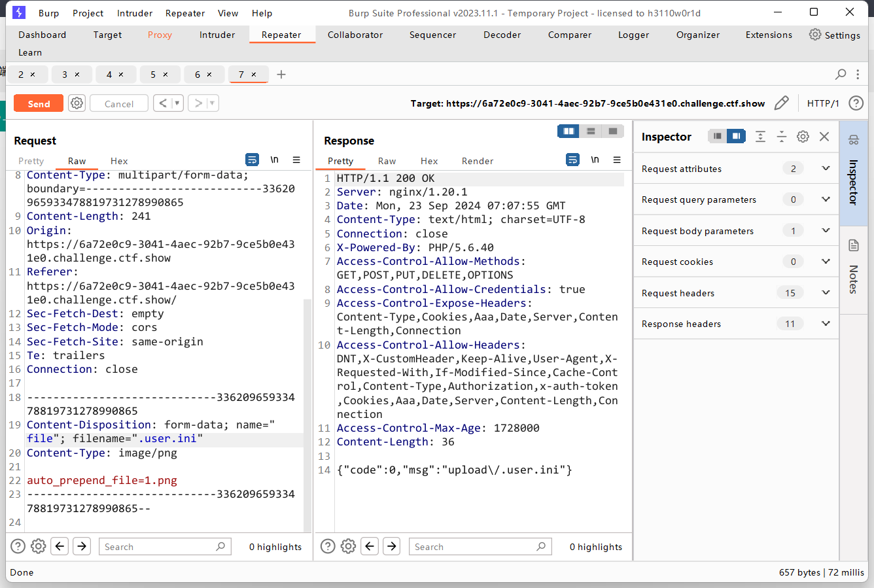The width and height of the screenshot is (874, 588).
Task: Open the Help menu
Action: [x=262, y=13]
